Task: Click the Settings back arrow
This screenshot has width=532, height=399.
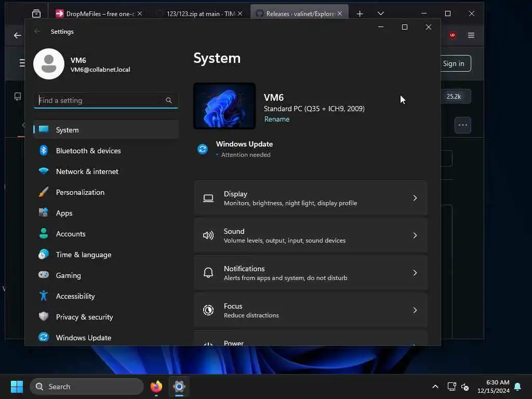Action: click(x=37, y=31)
